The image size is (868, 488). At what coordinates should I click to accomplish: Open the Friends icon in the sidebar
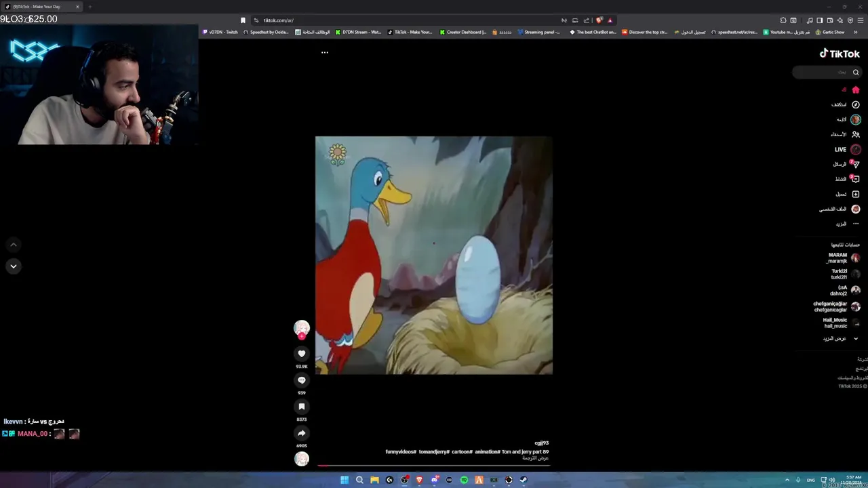click(x=856, y=134)
